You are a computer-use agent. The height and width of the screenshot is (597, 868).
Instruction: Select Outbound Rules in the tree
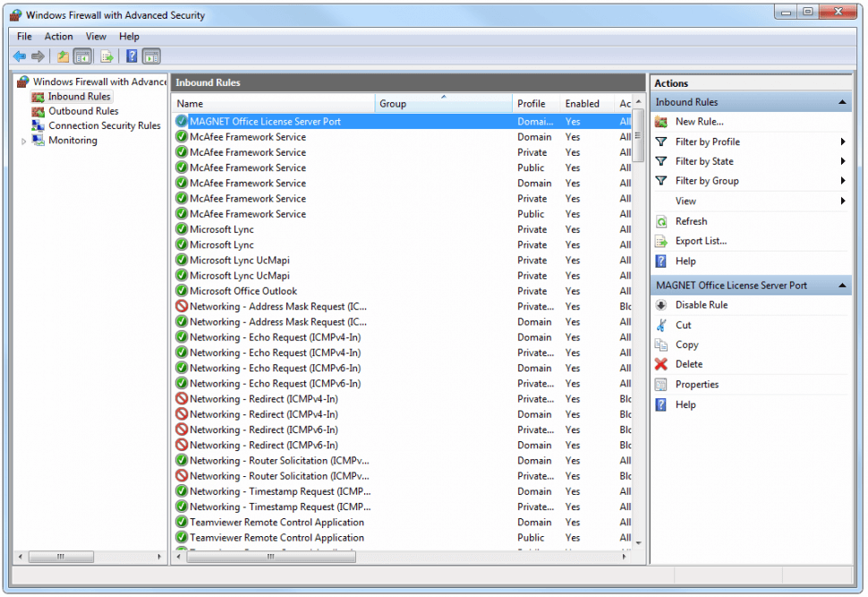pos(83,111)
